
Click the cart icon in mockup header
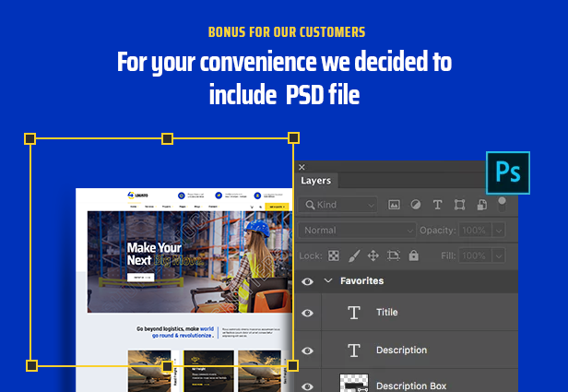tap(252, 207)
